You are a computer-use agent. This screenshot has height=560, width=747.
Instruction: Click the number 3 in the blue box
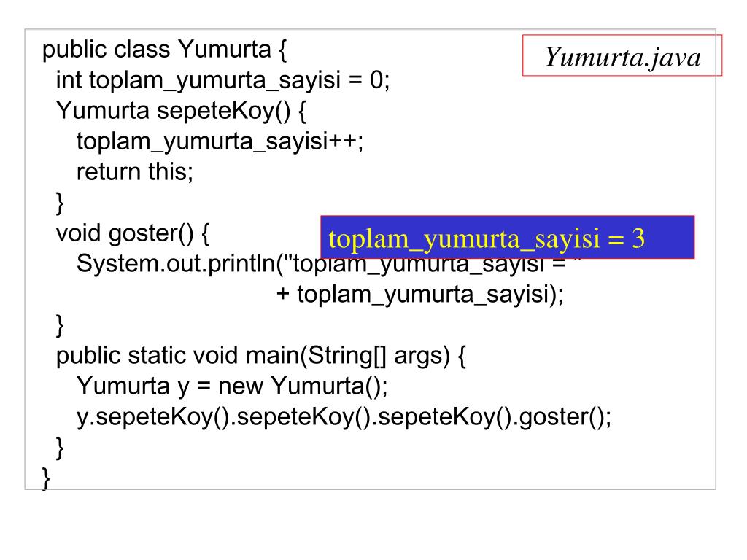[x=638, y=238]
